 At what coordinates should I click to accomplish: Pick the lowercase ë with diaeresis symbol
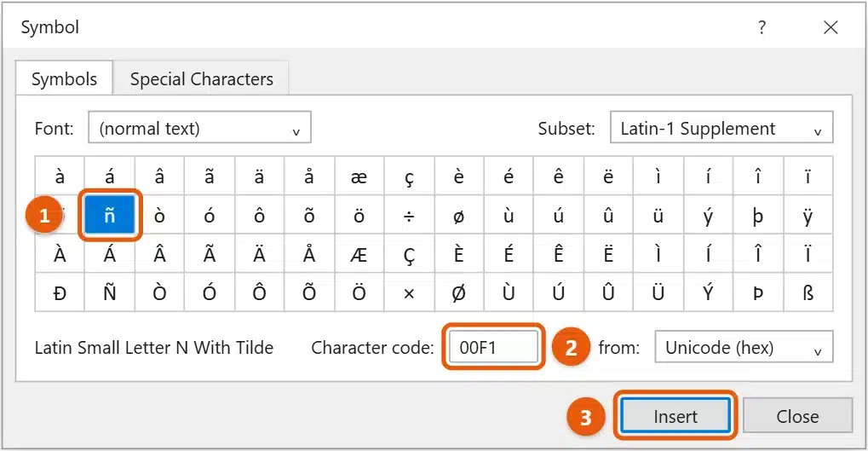pyautogui.click(x=608, y=176)
